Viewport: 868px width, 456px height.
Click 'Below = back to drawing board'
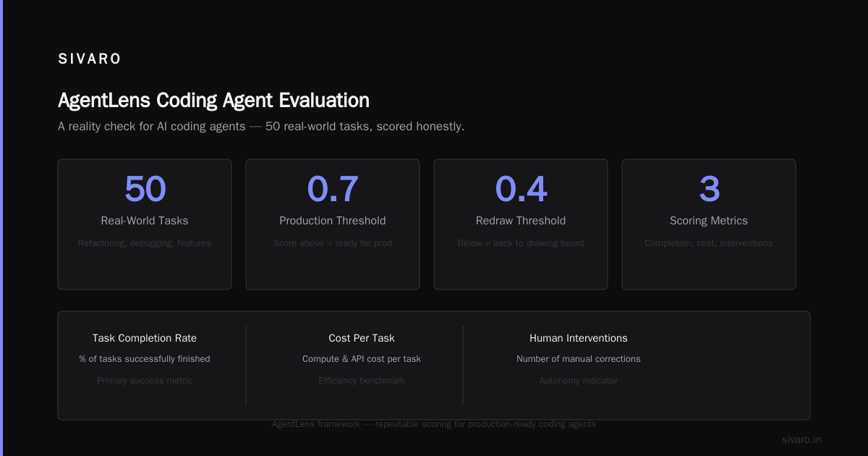[x=521, y=243]
